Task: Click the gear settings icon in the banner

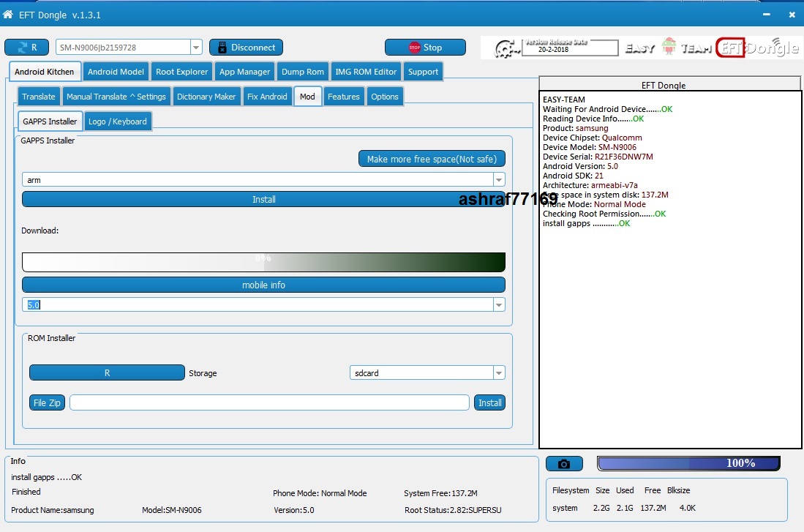Action: click(x=506, y=49)
